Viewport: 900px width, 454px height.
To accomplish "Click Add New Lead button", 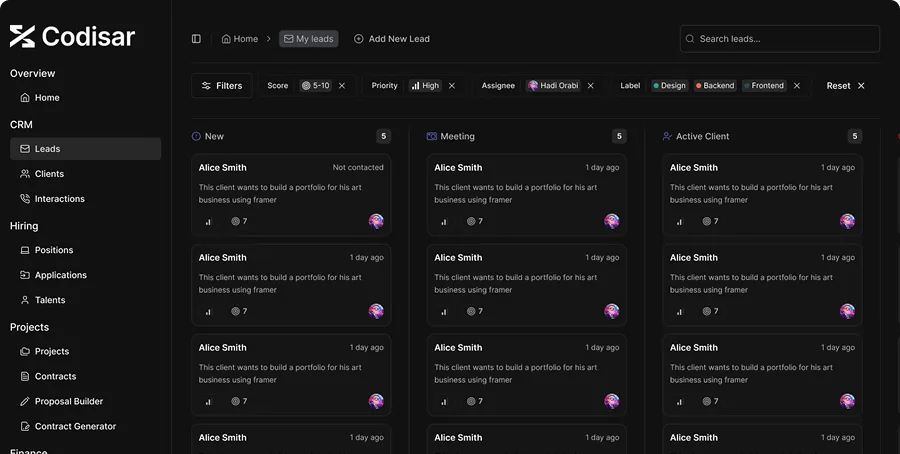I will click(391, 39).
